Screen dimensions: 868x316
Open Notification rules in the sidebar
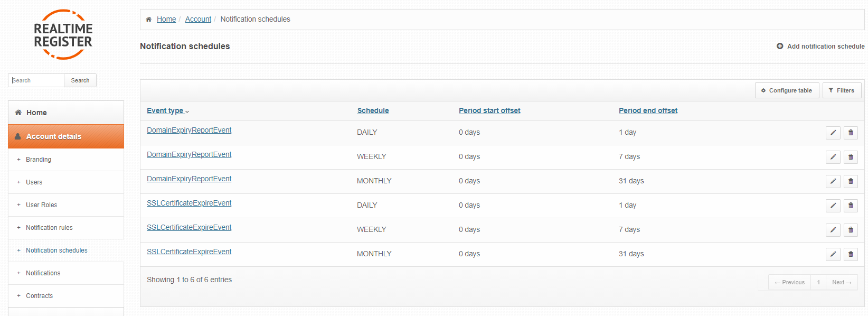(x=49, y=227)
